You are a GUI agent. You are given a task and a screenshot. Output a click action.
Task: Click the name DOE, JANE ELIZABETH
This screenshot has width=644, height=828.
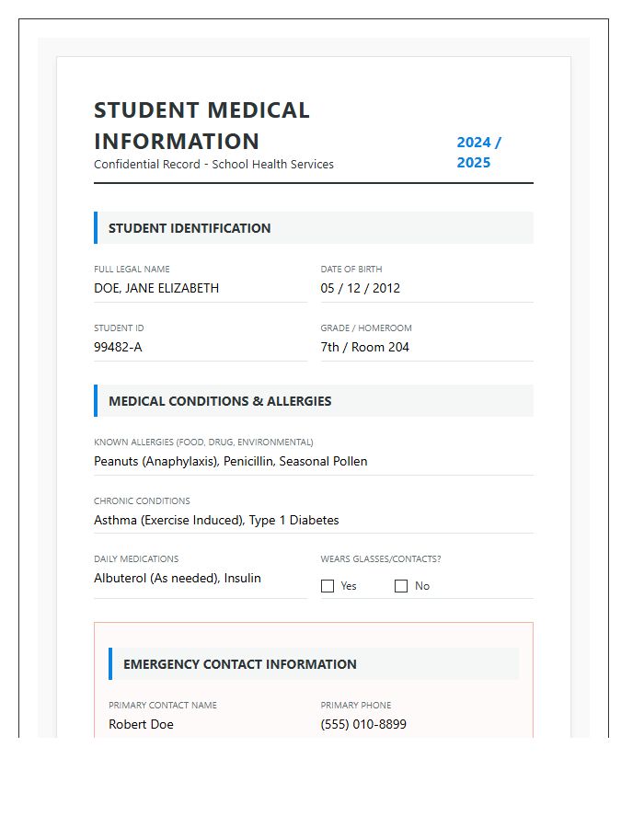point(155,288)
